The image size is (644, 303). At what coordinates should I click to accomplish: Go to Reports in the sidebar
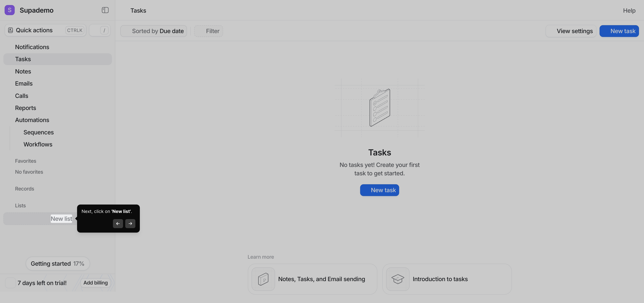(26, 108)
